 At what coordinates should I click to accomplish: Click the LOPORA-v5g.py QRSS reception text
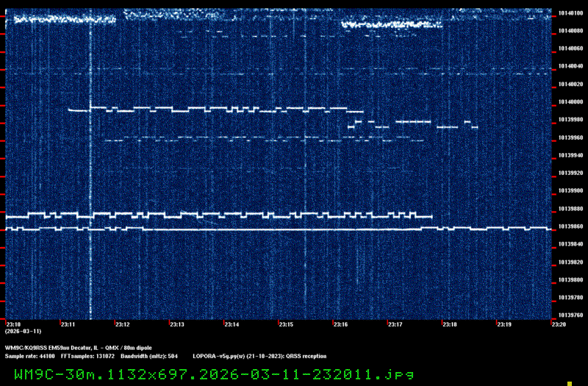point(259,357)
